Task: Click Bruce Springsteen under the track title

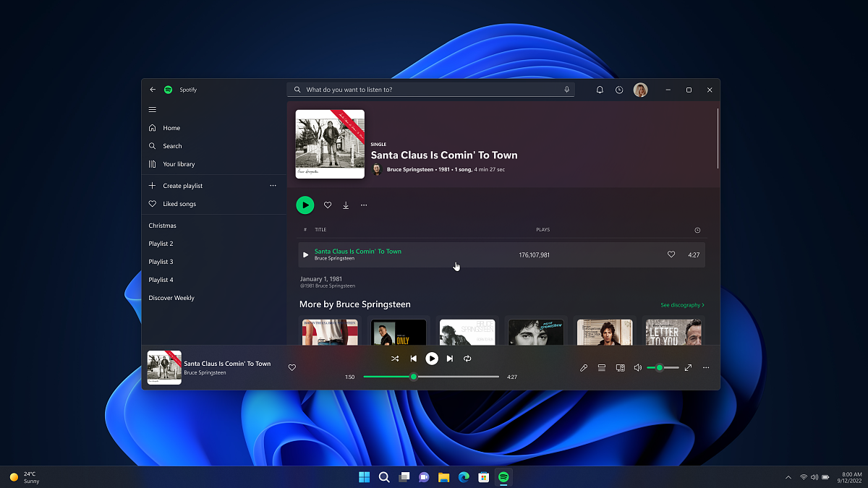Action: (x=334, y=258)
